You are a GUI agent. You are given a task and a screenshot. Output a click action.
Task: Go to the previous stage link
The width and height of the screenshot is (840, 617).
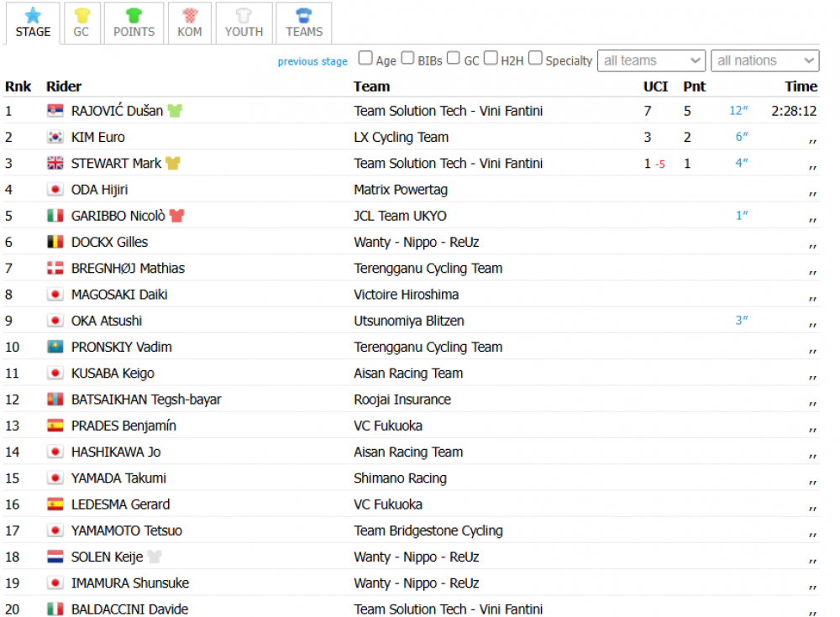tap(312, 61)
